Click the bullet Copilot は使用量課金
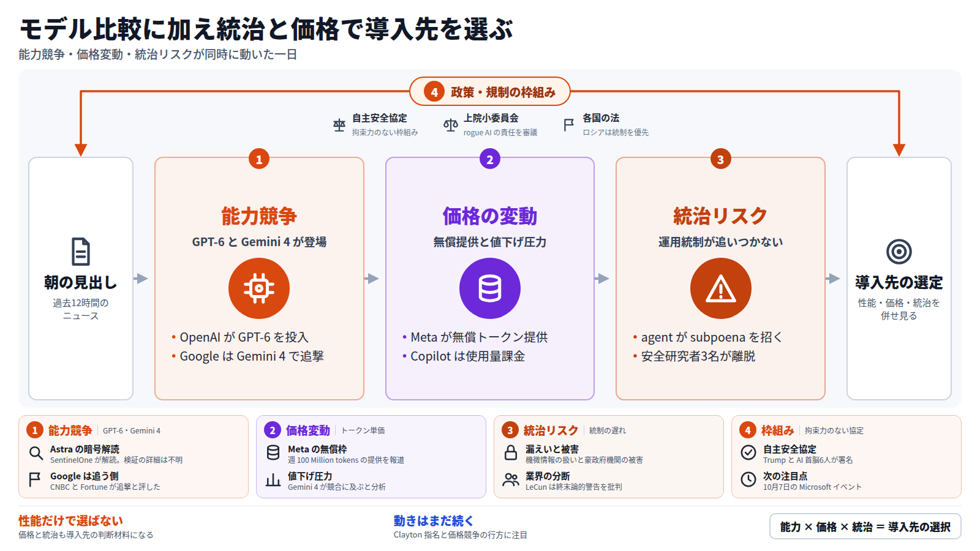 click(x=467, y=356)
